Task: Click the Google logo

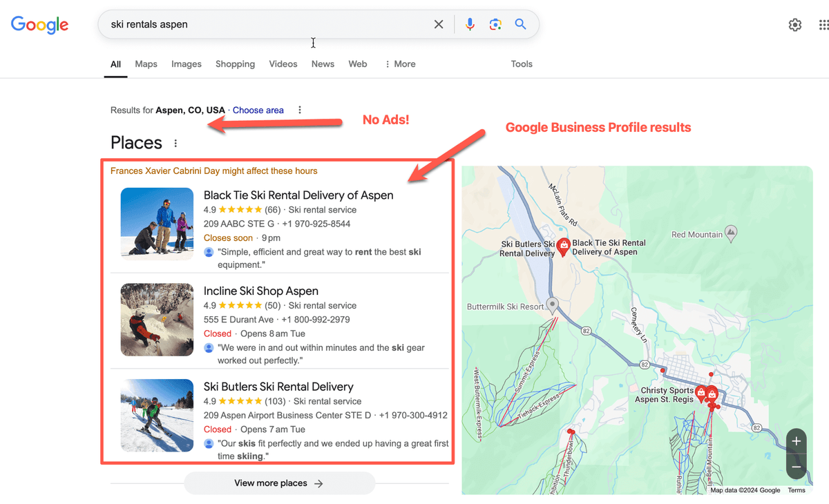Action: click(x=39, y=25)
